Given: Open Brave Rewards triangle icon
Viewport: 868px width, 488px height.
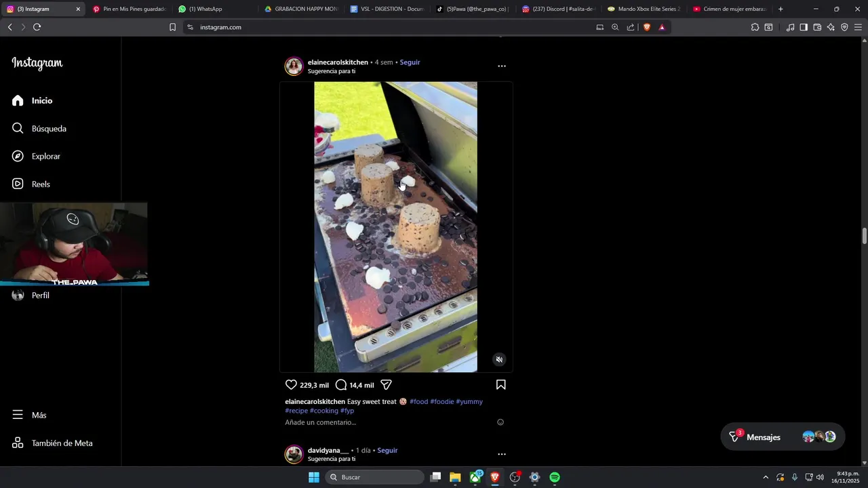Looking at the screenshot, I should point(662,27).
